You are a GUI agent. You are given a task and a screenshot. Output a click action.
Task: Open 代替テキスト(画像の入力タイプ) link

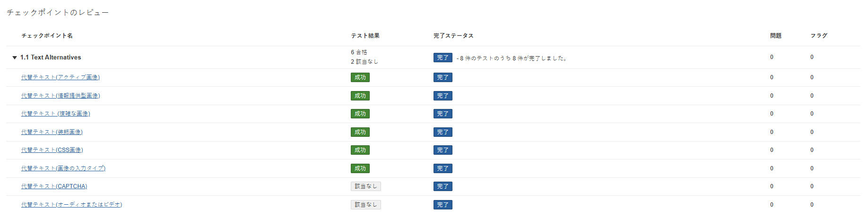tap(63, 168)
